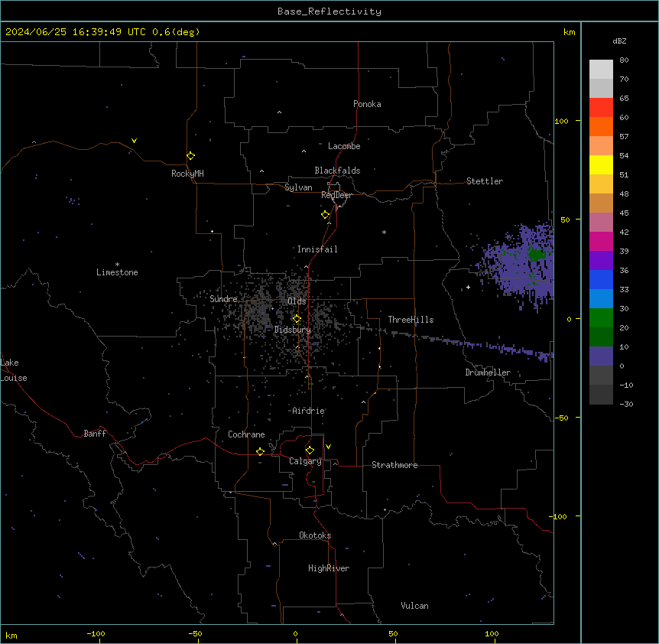Select the violet 36-39 dBZ legend swatch
This screenshot has width=659, height=644.
601,261
